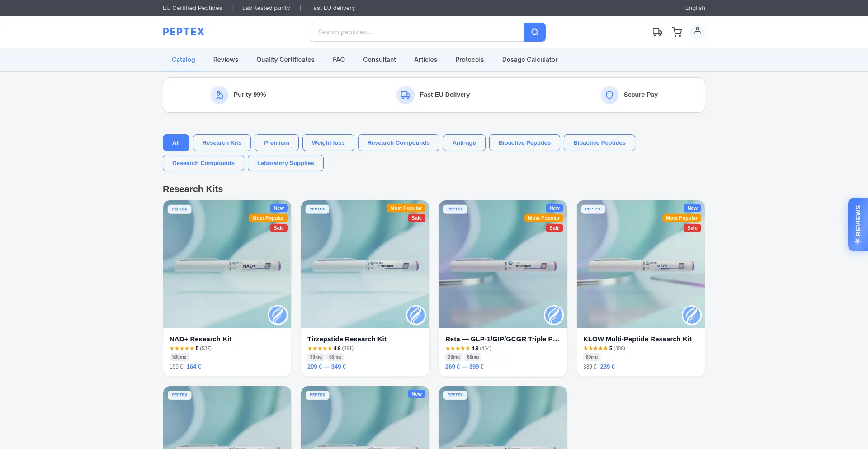868x449 pixels.
Task: Open the Reta GLP-1/GIP/GCGR Triple title
Action: (x=502, y=339)
